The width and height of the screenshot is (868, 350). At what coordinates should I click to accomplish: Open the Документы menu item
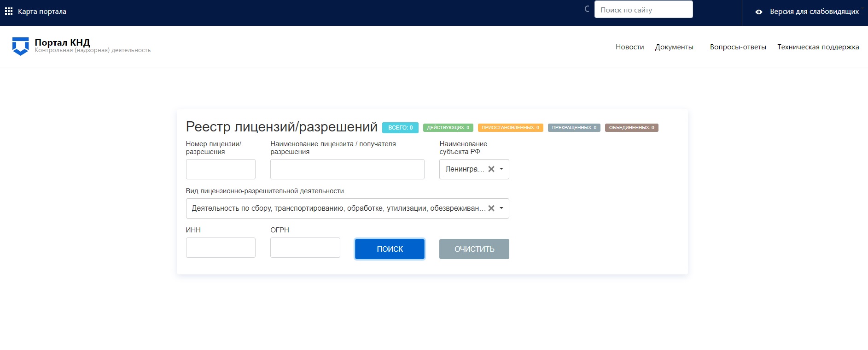coord(674,47)
